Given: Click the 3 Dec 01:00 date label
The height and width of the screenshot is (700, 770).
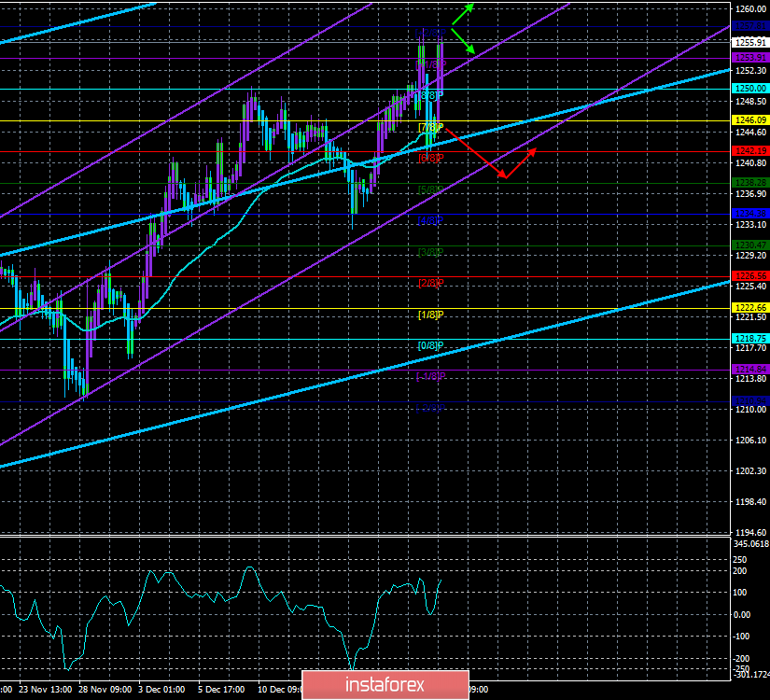Looking at the screenshot, I should click(161, 690).
